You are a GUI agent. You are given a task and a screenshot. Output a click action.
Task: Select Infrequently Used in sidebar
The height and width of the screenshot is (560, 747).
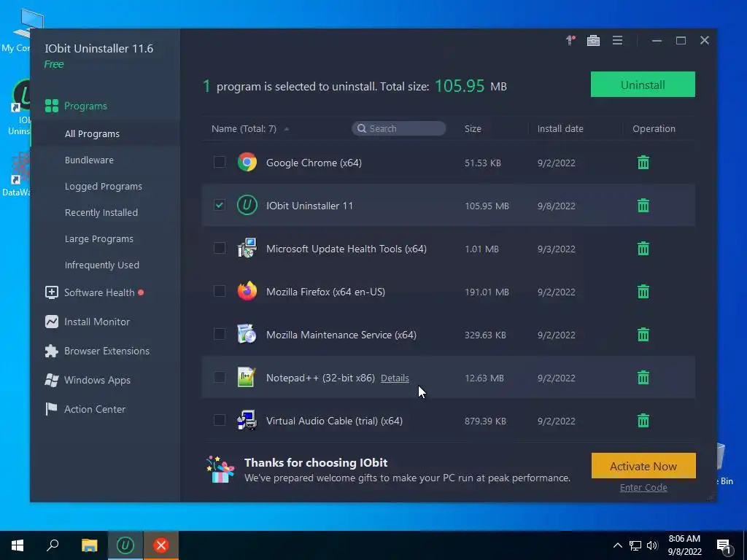click(x=102, y=265)
